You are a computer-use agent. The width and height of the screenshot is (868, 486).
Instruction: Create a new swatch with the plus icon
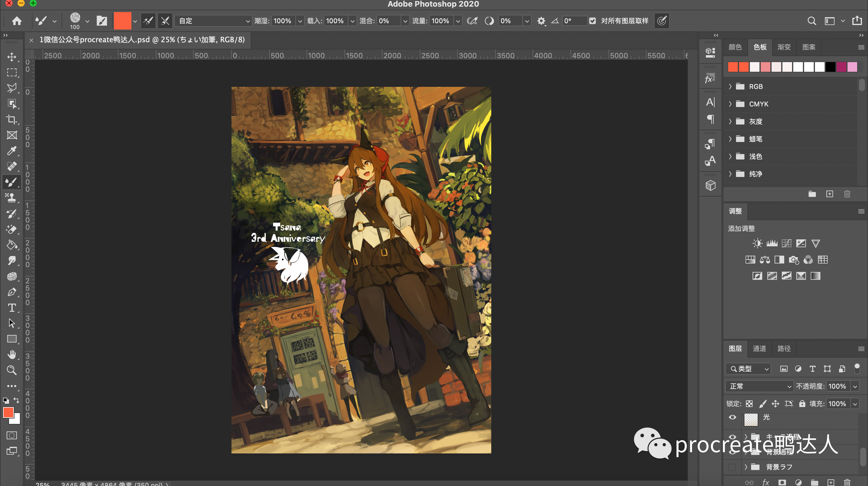pos(830,194)
